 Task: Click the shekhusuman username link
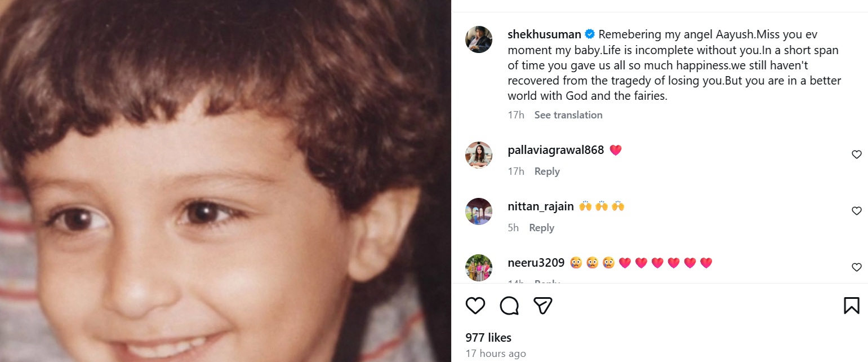pos(543,34)
